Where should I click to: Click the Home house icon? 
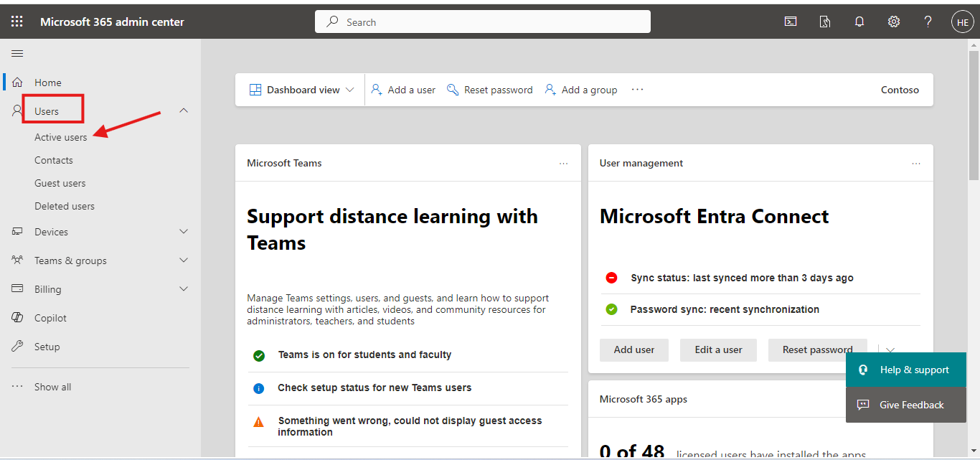pyautogui.click(x=18, y=82)
